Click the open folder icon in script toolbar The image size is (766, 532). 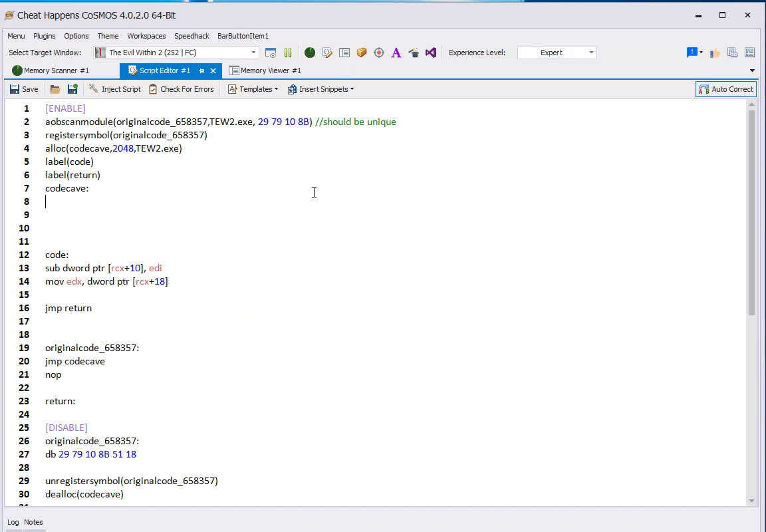coord(55,89)
